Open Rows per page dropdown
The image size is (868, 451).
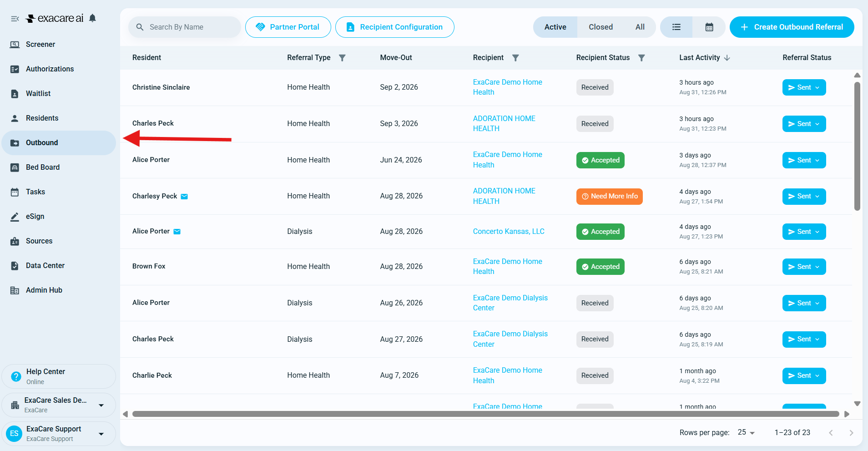click(x=746, y=433)
